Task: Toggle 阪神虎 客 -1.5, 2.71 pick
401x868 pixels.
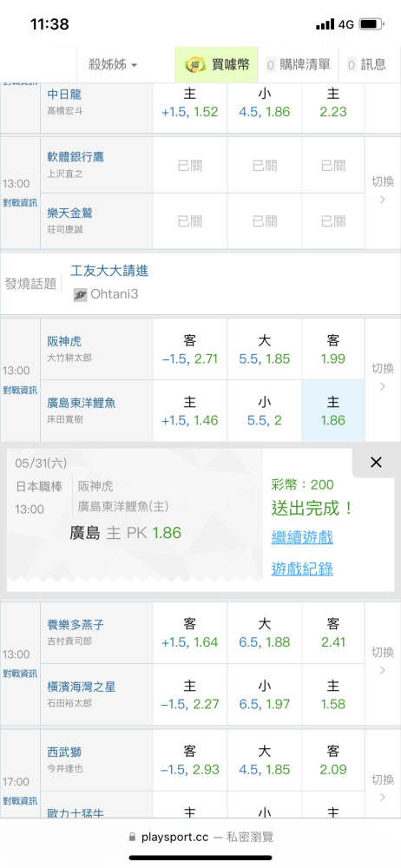Action: click(x=190, y=349)
